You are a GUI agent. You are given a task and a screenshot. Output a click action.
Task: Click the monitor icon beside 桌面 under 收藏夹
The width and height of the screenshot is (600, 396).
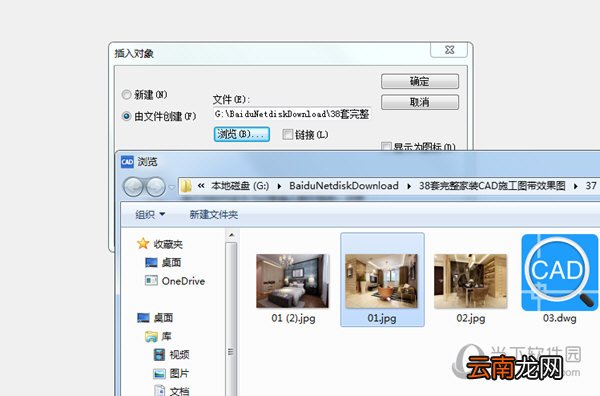point(151,262)
